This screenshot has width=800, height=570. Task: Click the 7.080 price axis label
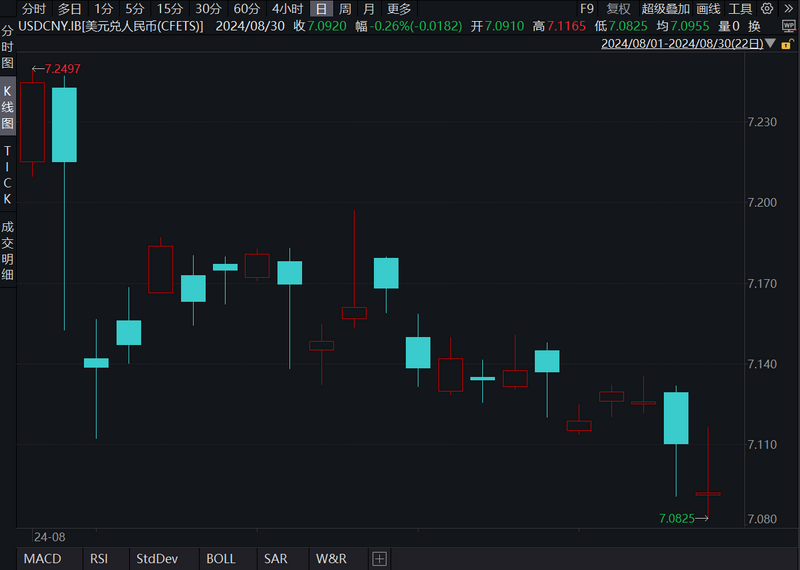pos(762,519)
